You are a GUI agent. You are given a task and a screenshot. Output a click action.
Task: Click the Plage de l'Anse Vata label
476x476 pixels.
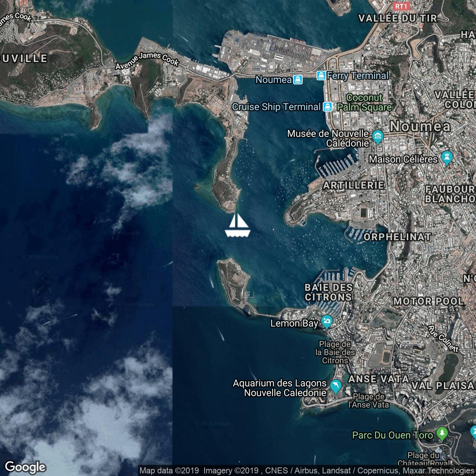click(369, 401)
